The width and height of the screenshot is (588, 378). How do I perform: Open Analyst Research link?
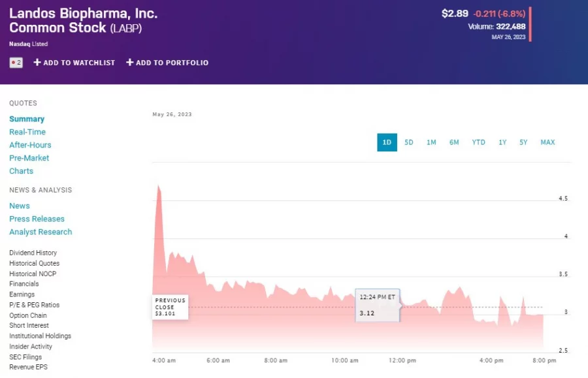(41, 232)
